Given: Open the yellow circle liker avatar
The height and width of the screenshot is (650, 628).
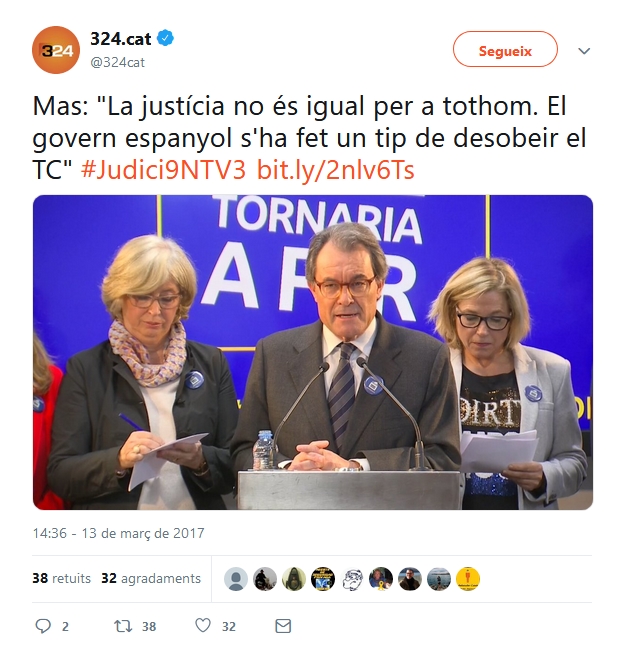Looking at the screenshot, I should 468,579.
